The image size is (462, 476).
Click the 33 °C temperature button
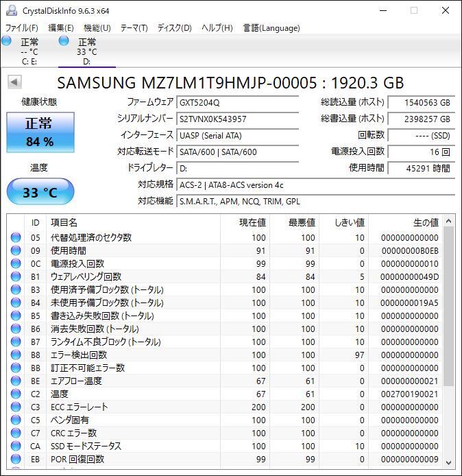[40, 192]
